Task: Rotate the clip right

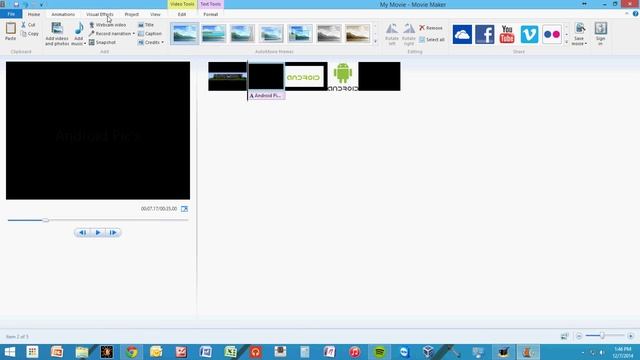Action: 409,34
